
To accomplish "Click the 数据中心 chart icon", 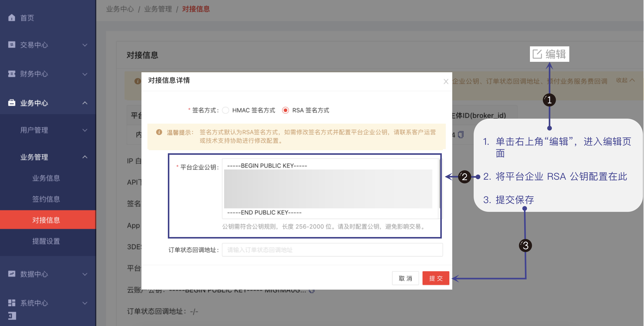I will click(11, 274).
